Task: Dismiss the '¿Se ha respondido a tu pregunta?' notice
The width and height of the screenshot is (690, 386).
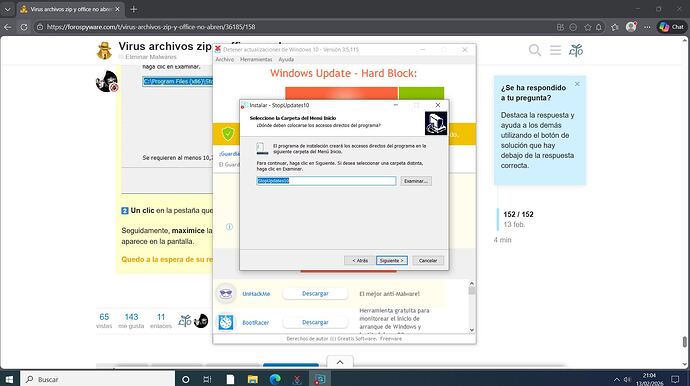Action: [x=577, y=84]
